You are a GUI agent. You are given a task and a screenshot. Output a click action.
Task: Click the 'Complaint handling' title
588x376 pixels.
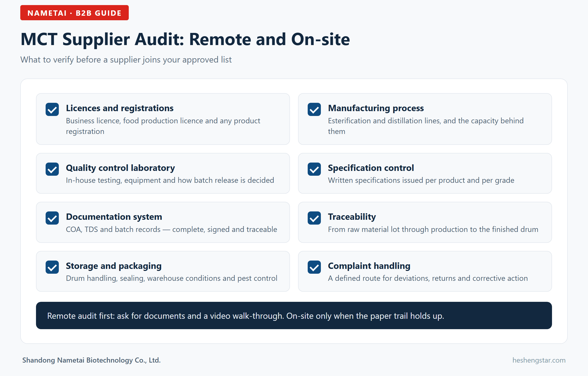click(x=369, y=266)
